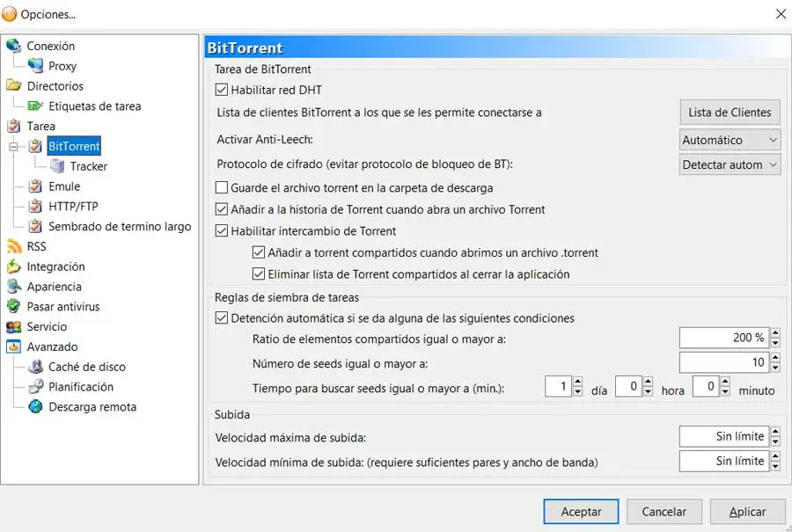Increase Velocidad máxima de subida spinner

(x=775, y=432)
